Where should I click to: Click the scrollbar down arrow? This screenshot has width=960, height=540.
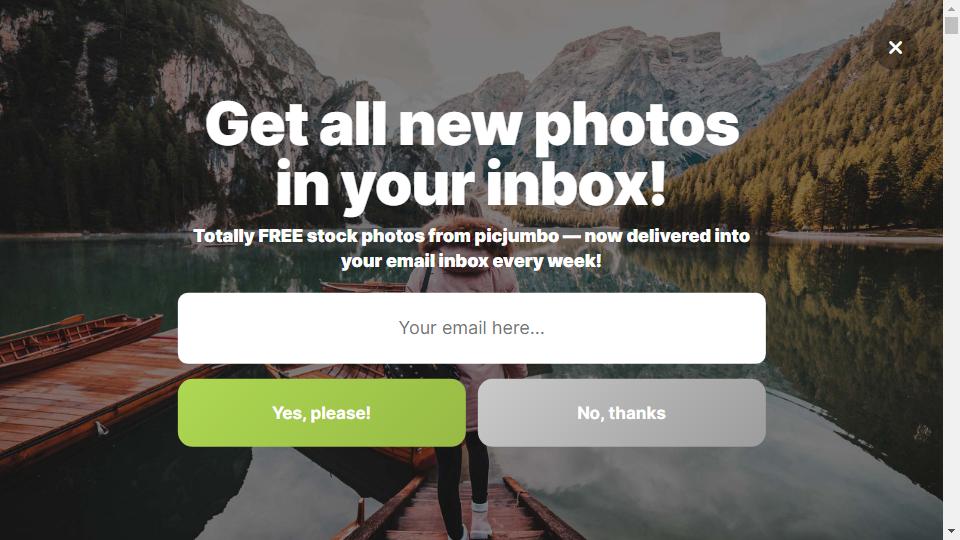pos(951,532)
